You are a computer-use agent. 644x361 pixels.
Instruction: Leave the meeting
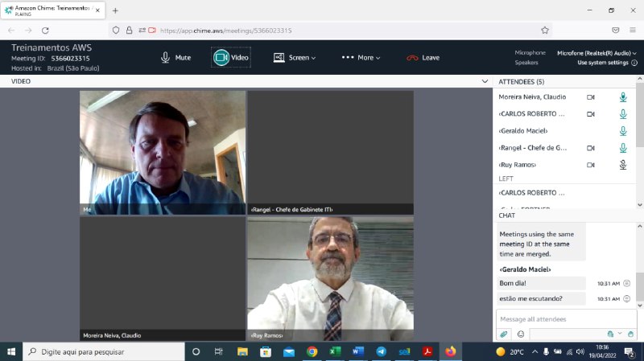tap(423, 58)
